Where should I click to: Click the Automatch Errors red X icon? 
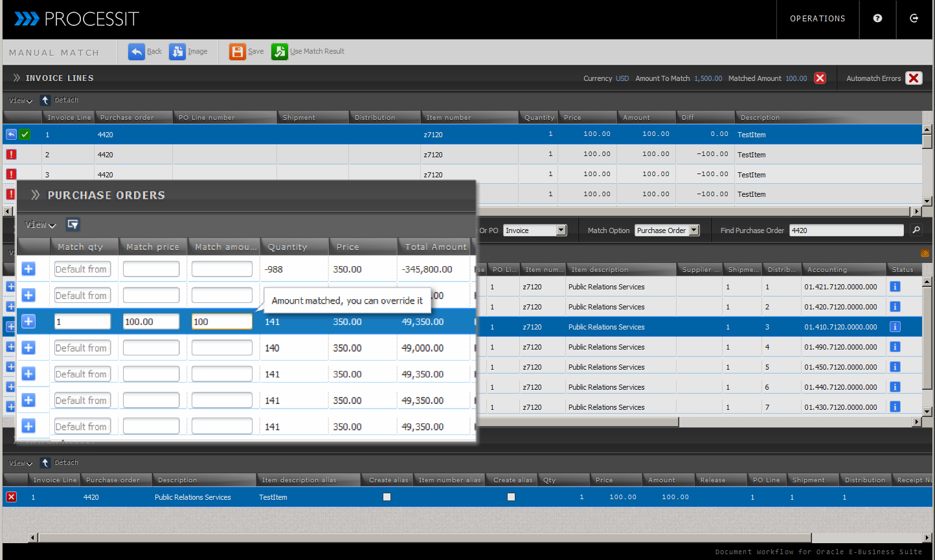point(913,78)
